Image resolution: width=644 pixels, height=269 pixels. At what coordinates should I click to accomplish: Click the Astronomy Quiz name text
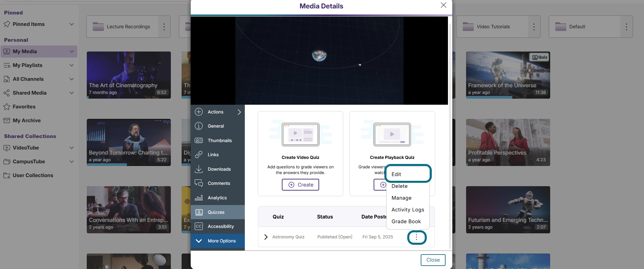click(x=288, y=237)
